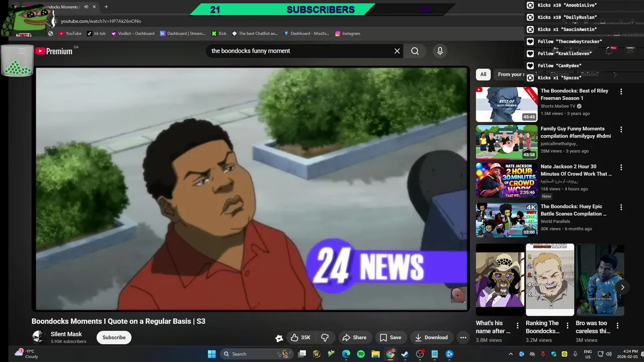Screen dimensions: 644x362
Task: Open Family Guy Funny Moments thumbnail
Action: [507, 142]
